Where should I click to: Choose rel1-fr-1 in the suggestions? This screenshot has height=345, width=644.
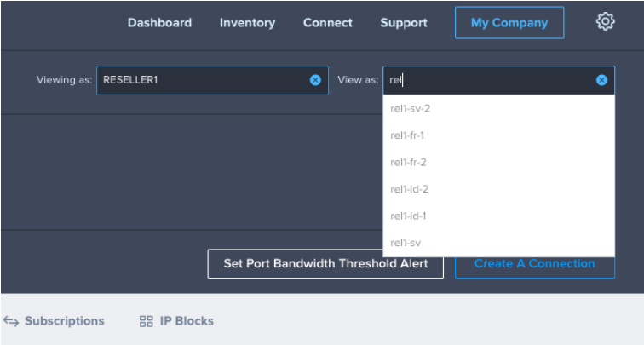(x=498, y=135)
